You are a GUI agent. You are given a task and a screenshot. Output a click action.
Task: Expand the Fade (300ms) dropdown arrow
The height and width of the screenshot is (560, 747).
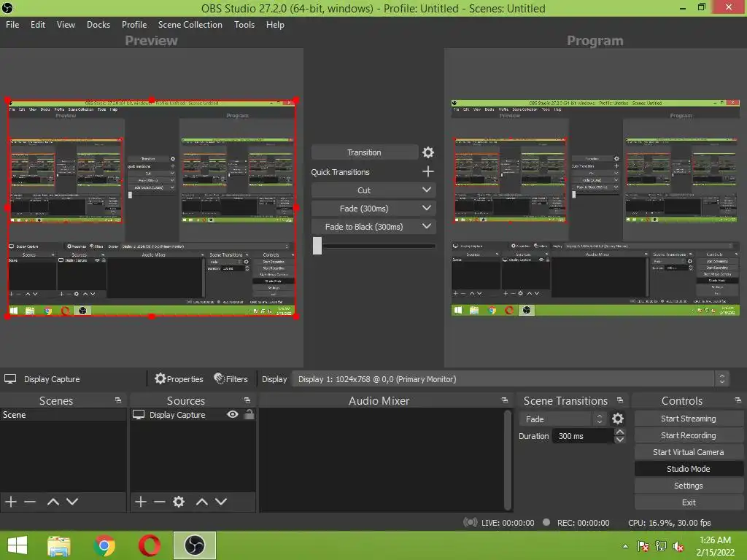point(426,208)
